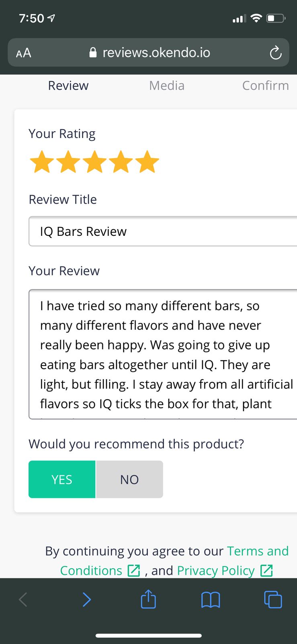The width and height of the screenshot is (297, 644).
Task: Tap the external link icon after Conditions
Action: pyautogui.click(x=133, y=570)
